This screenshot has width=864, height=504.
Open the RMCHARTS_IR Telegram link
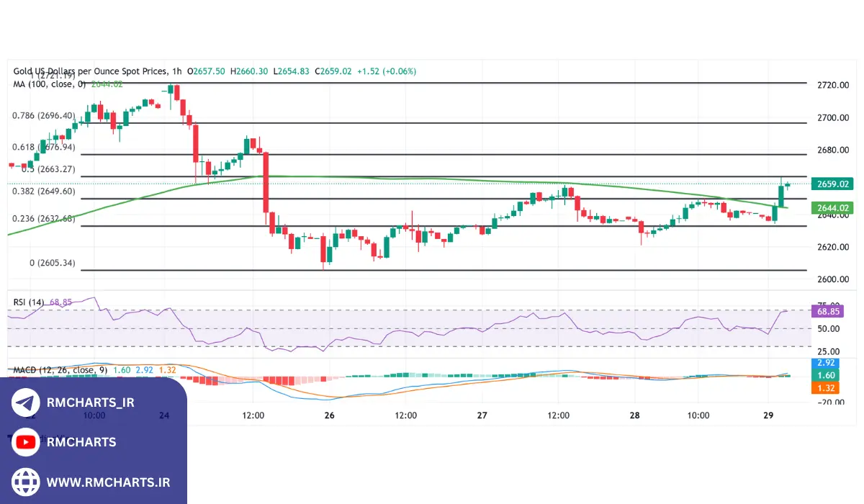pos(90,403)
